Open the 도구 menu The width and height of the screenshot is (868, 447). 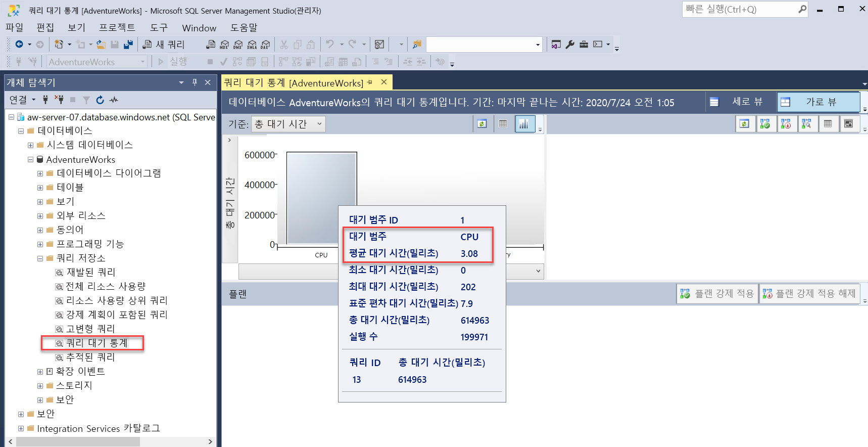(159, 27)
